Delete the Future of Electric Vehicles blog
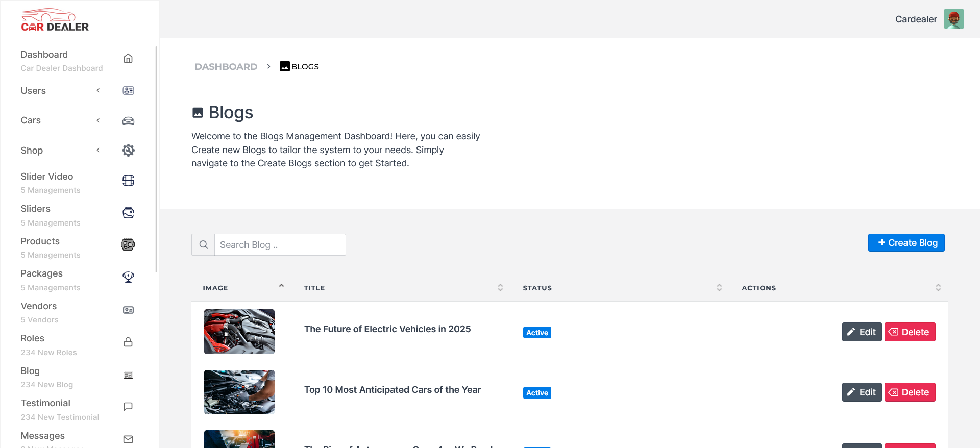This screenshot has width=980, height=448. click(x=910, y=332)
